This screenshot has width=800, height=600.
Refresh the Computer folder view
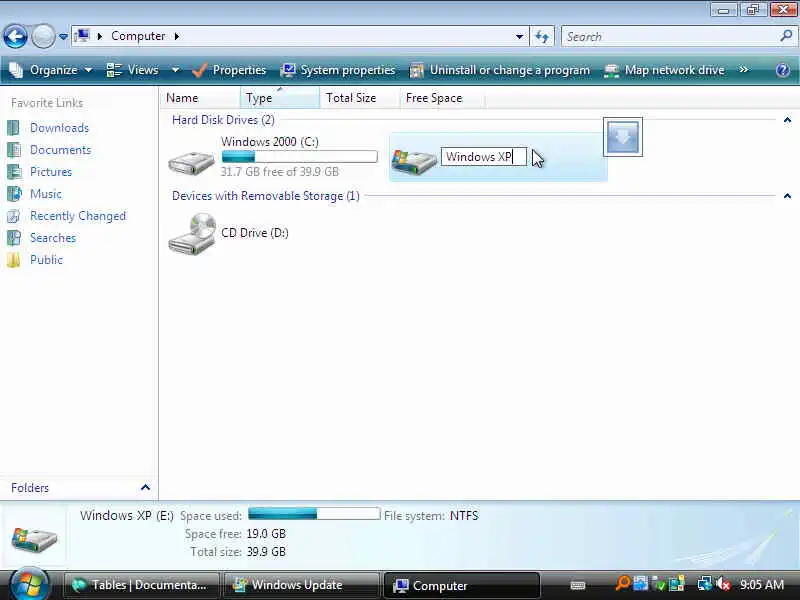click(x=542, y=36)
